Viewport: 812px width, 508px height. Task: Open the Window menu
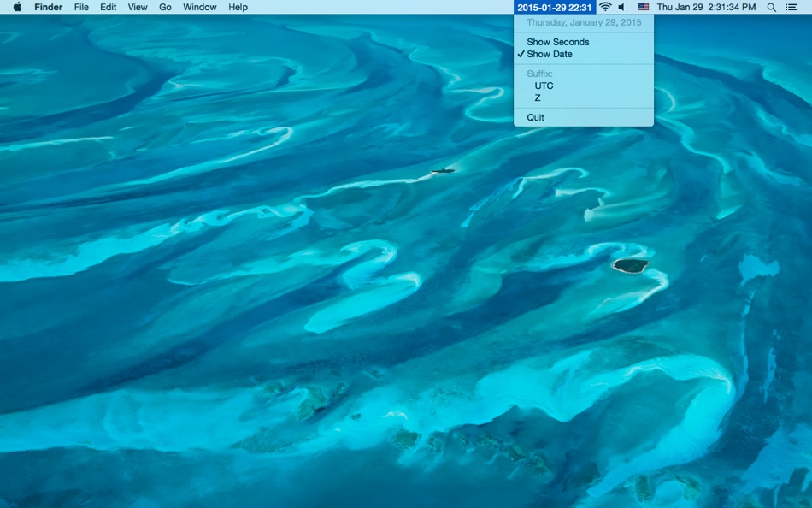[x=199, y=7]
